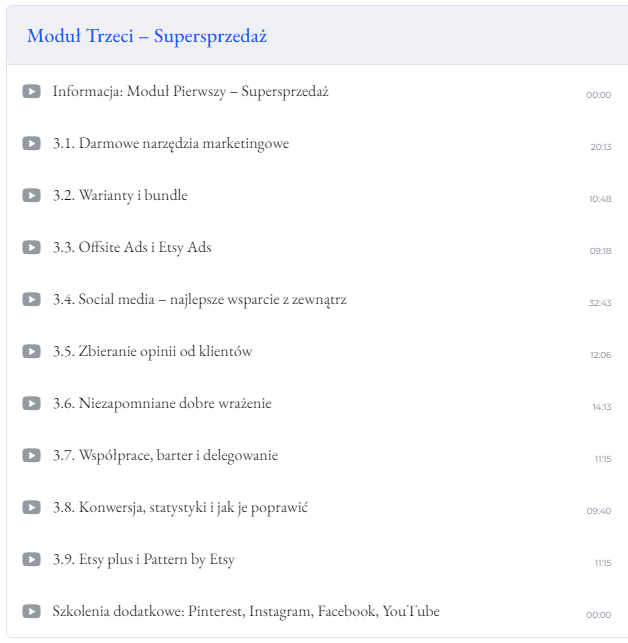This screenshot has width=628, height=643.
Task: Click video icon next to Warianty i bundle
Action: tap(32, 196)
